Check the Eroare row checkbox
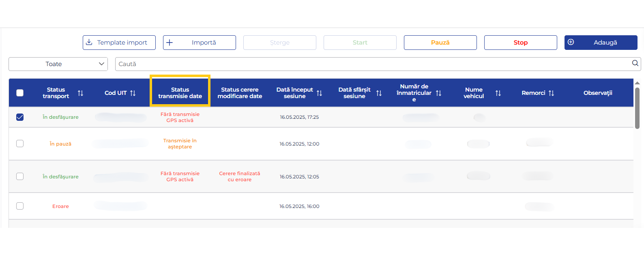644x255 pixels. [x=20, y=206]
